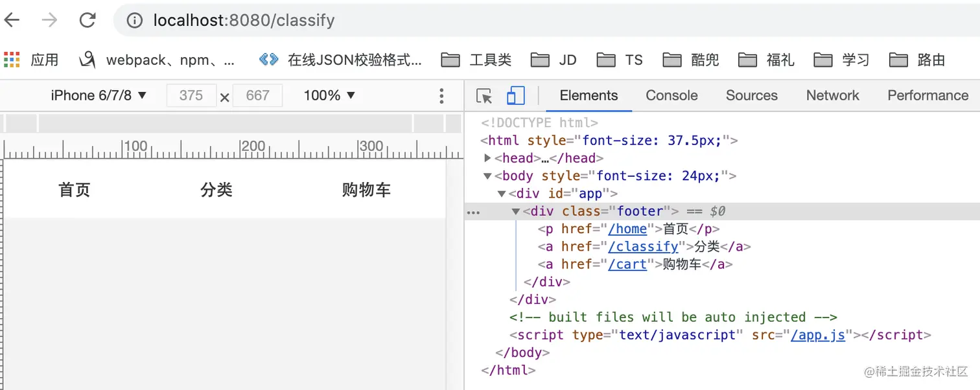Switch to the Network tab
Screen dimensions: 980x390
click(x=832, y=95)
